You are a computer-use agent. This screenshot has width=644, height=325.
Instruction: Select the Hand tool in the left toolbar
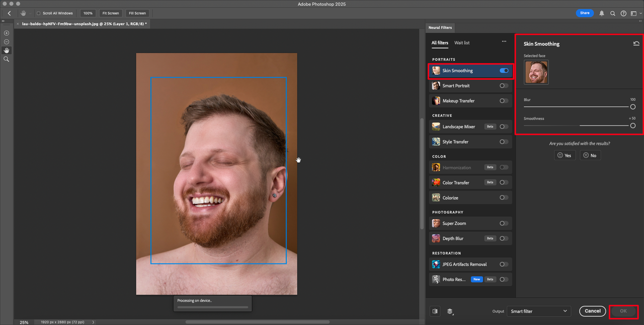[7, 50]
